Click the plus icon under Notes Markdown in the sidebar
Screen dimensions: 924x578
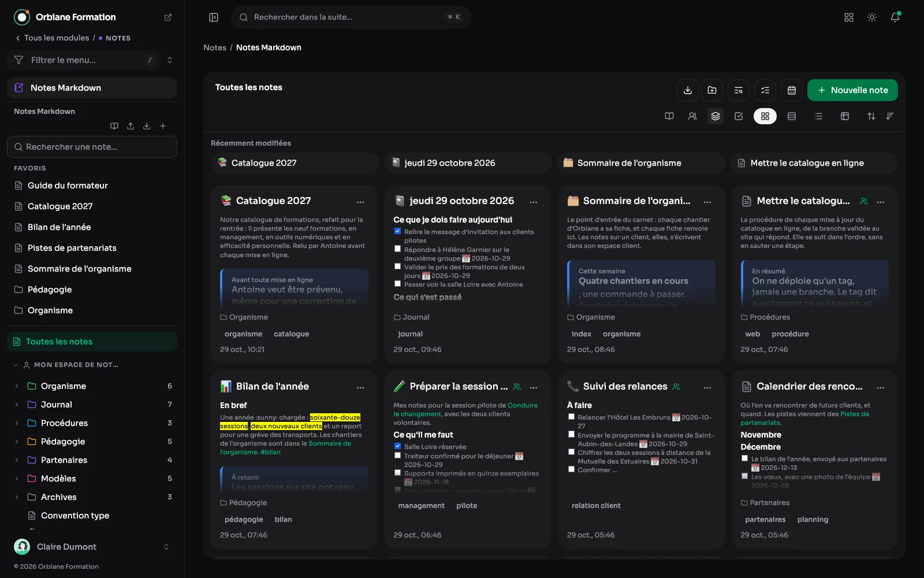(163, 126)
